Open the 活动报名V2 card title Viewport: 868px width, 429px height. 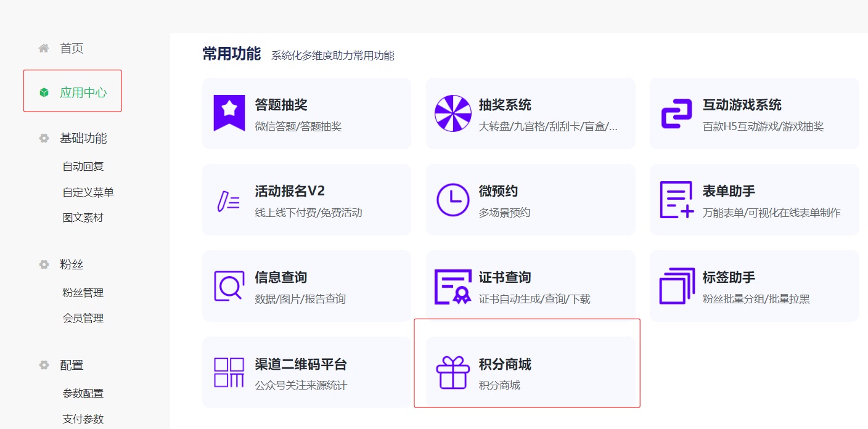(x=290, y=191)
